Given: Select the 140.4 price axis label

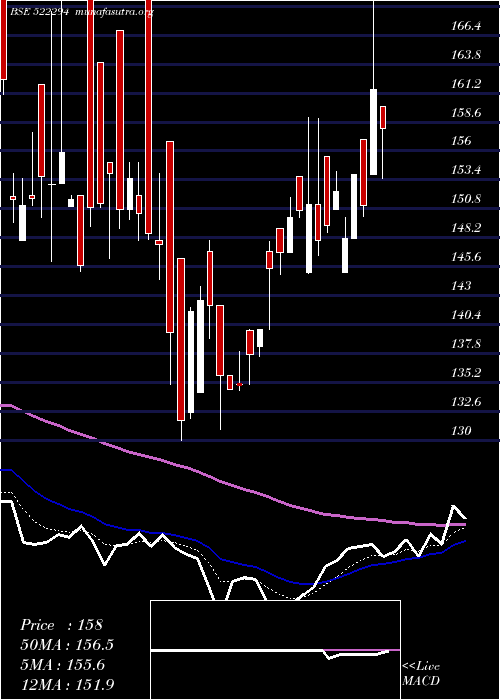Looking at the screenshot, I should pyautogui.click(x=466, y=315).
